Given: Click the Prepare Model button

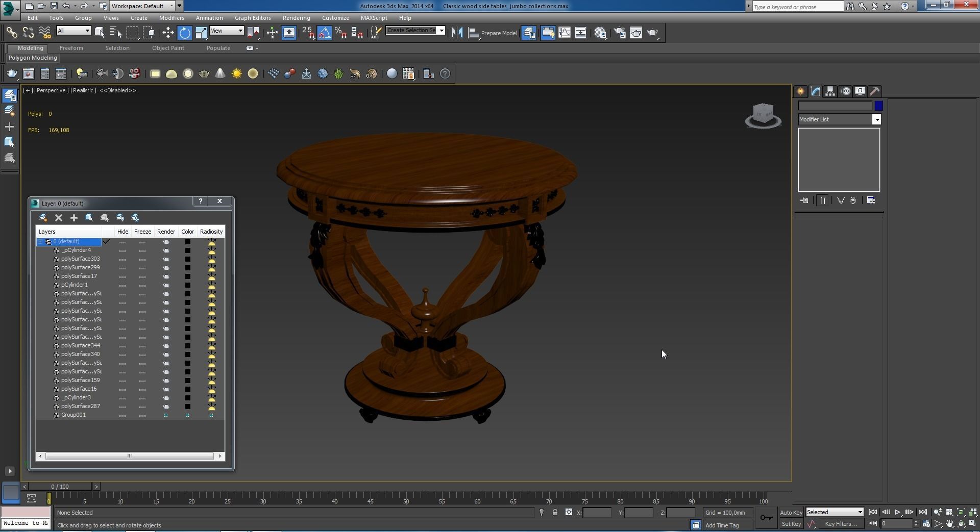Looking at the screenshot, I should pyautogui.click(x=499, y=33).
